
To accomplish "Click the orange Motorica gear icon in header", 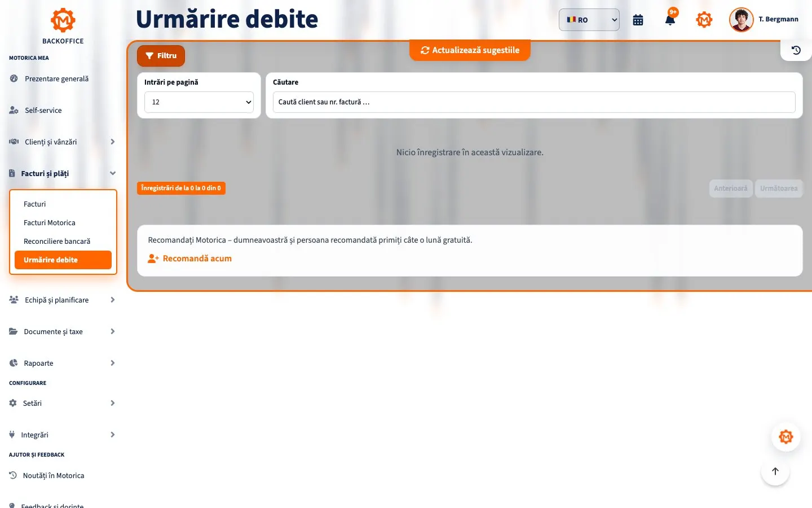I will [x=704, y=20].
